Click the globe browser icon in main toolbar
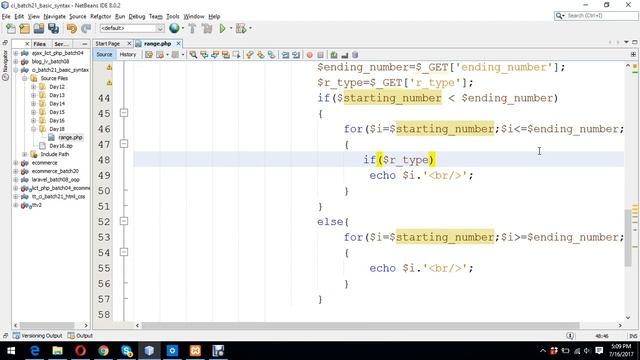The image size is (640, 360). pos(174,28)
